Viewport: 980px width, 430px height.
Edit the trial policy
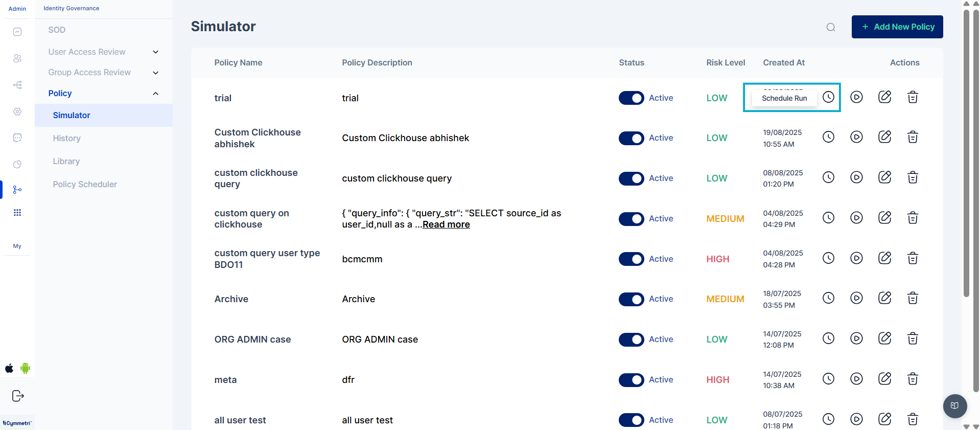click(884, 97)
